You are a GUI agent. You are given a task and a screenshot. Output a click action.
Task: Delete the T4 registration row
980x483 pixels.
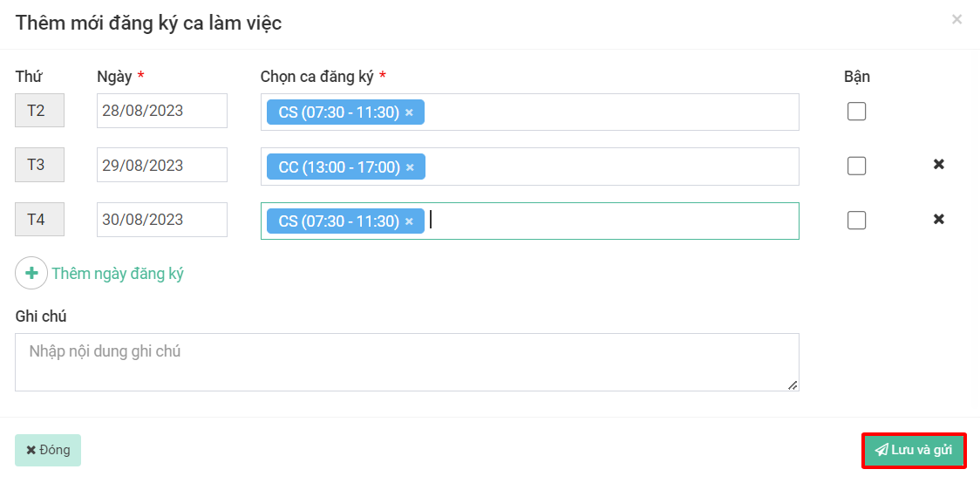(x=939, y=219)
